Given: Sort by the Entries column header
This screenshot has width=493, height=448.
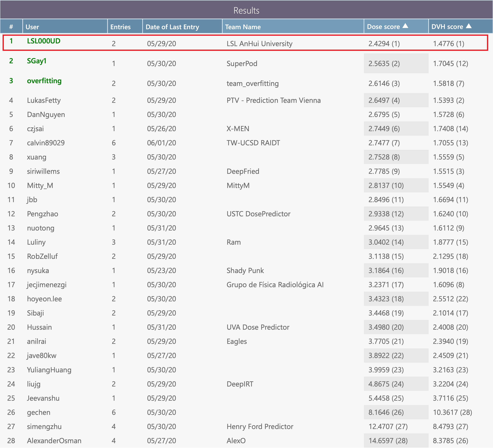Looking at the screenshot, I should point(120,27).
